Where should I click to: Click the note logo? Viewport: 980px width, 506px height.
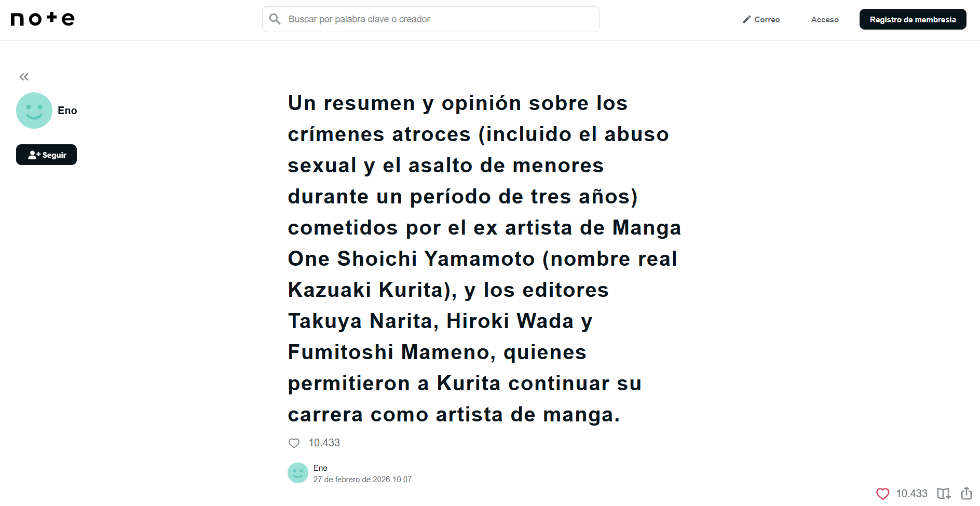43,19
